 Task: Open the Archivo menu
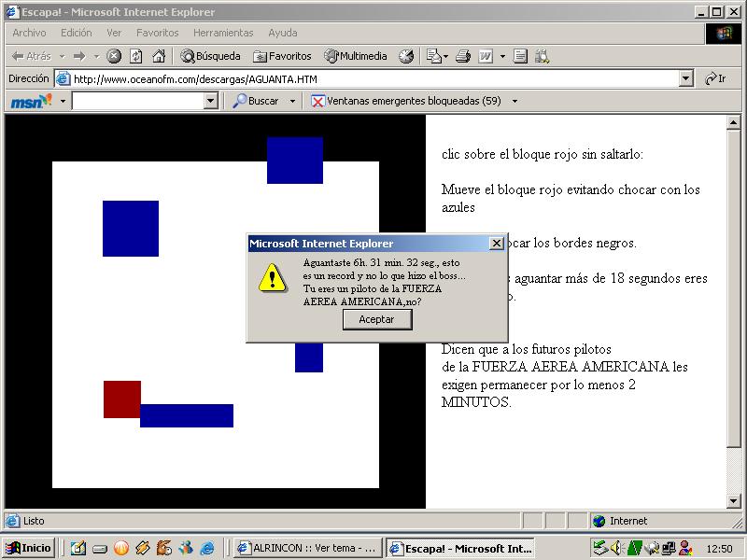coord(29,33)
